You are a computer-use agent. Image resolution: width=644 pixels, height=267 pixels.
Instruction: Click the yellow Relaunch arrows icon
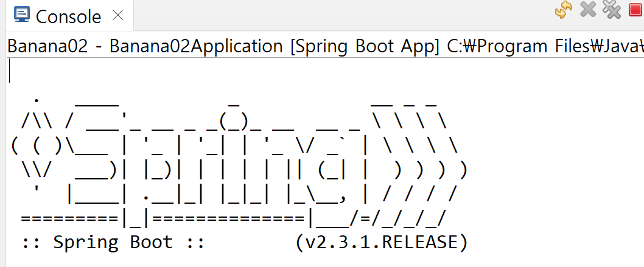coord(564,10)
